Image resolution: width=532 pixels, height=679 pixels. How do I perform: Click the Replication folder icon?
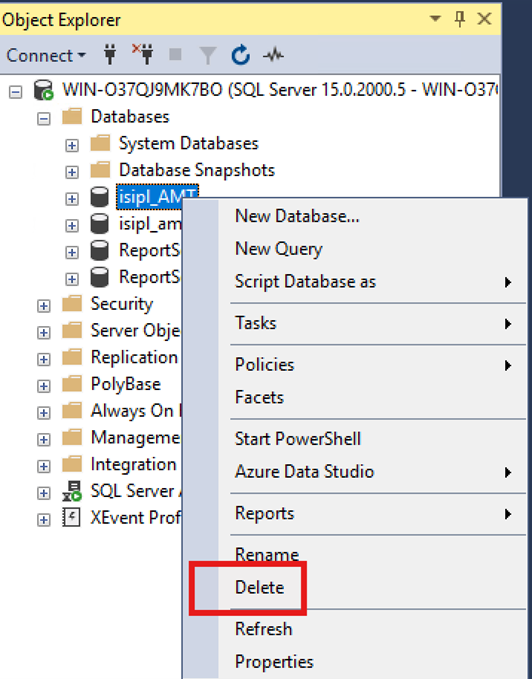(x=72, y=357)
